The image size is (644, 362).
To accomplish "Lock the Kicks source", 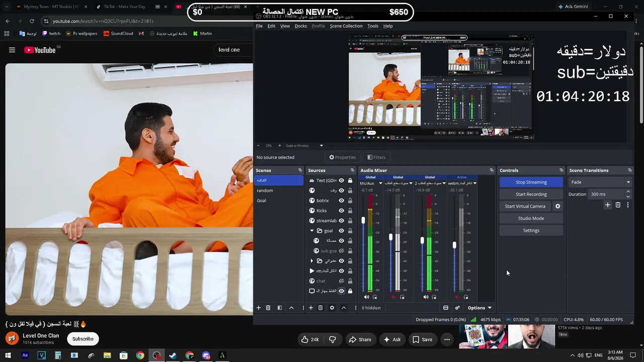I will coord(350,211).
